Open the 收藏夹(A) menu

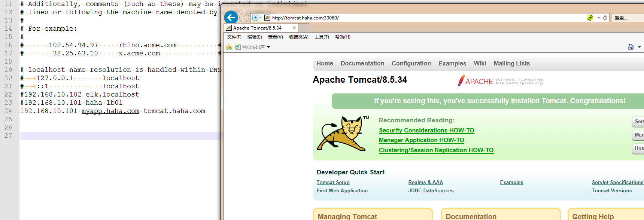tap(298, 37)
